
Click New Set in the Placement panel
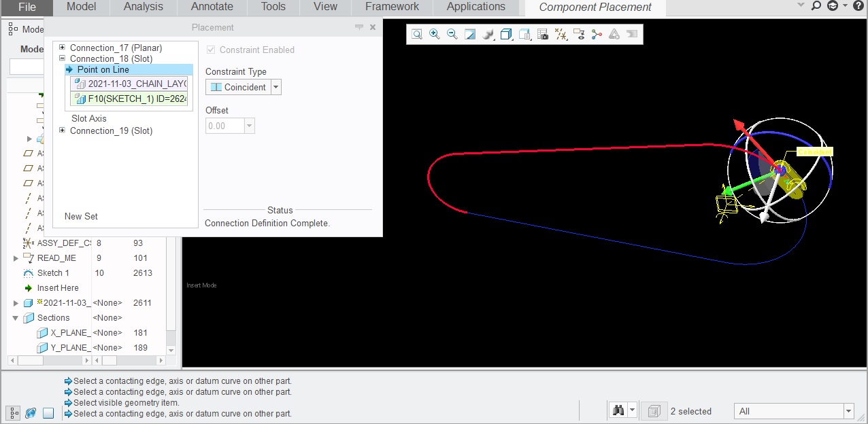tap(81, 216)
